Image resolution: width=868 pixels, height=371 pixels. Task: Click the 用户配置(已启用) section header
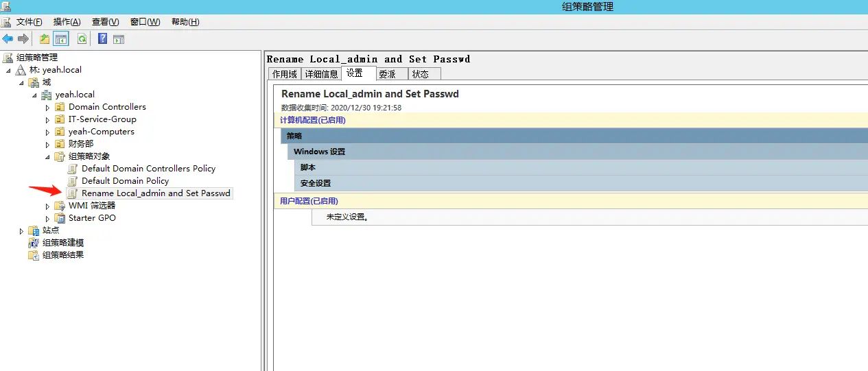point(571,201)
